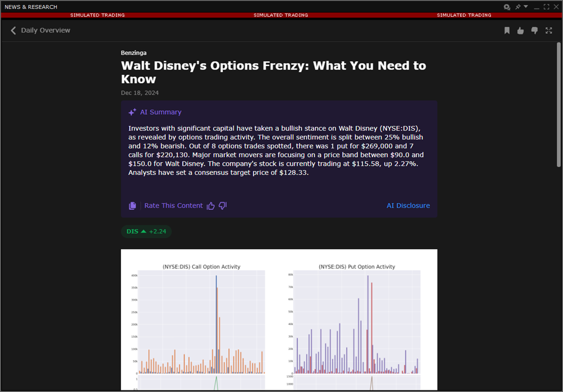Open the DIS ticker chip
Screen dimensions: 563x392
click(146, 231)
